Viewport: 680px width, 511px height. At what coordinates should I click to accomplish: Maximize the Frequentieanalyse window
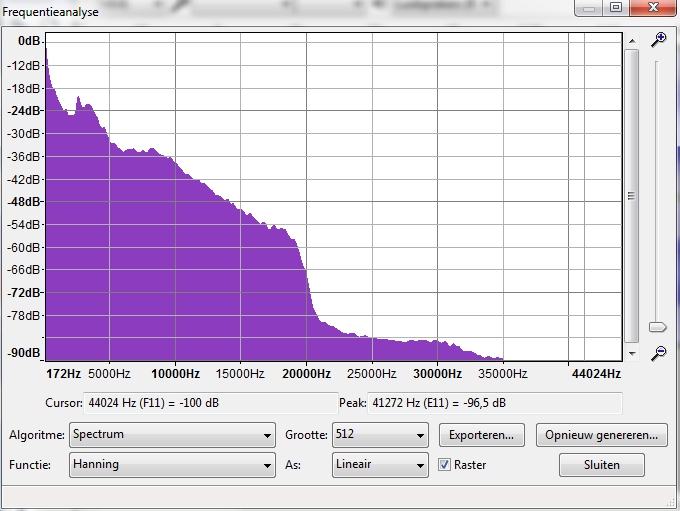pos(616,7)
